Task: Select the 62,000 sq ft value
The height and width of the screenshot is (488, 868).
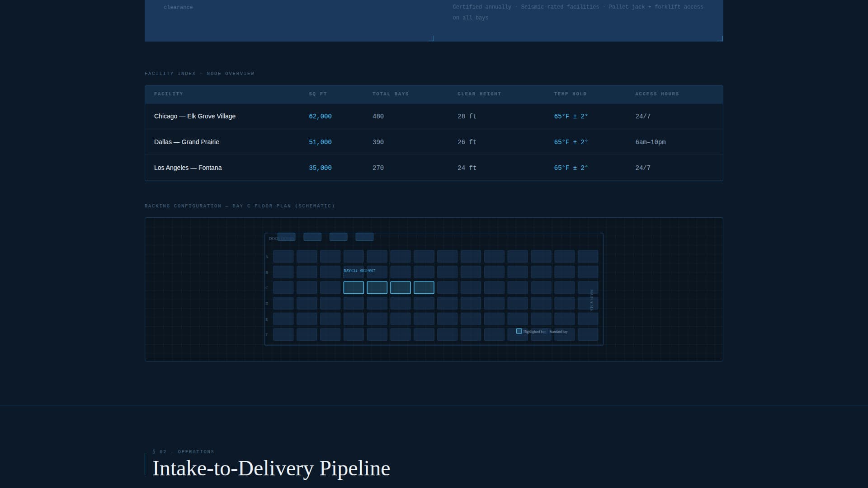Action: [320, 117]
